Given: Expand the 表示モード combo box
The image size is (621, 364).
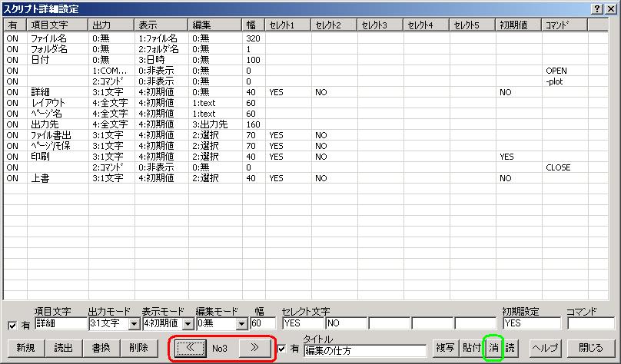Looking at the screenshot, I should [x=187, y=324].
